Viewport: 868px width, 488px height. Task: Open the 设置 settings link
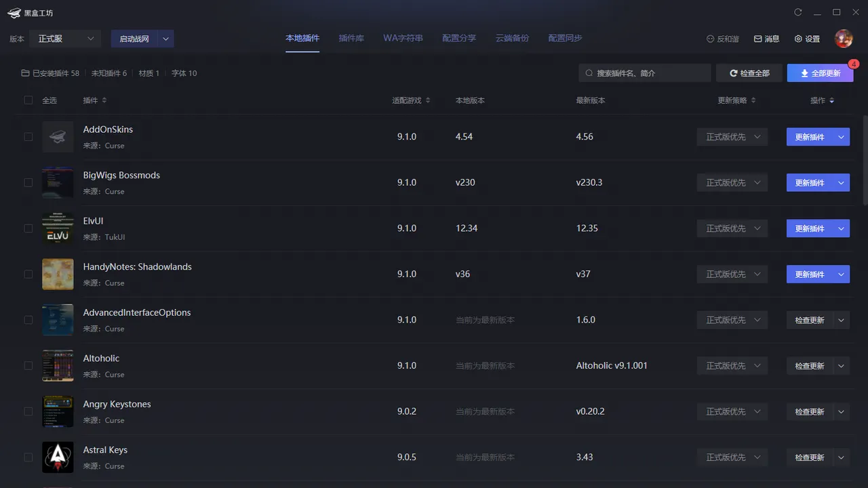[x=807, y=39]
